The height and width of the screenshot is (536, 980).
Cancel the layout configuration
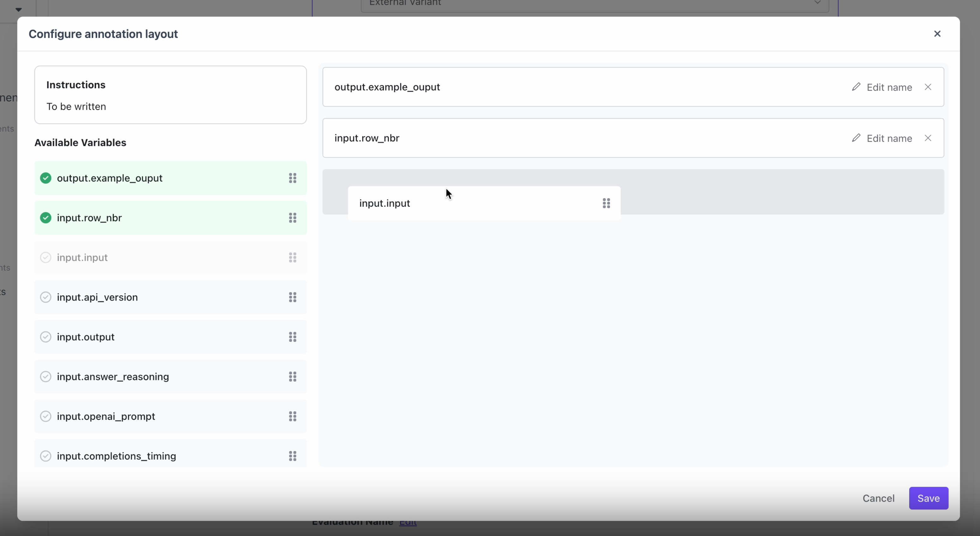(x=878, y=498)
